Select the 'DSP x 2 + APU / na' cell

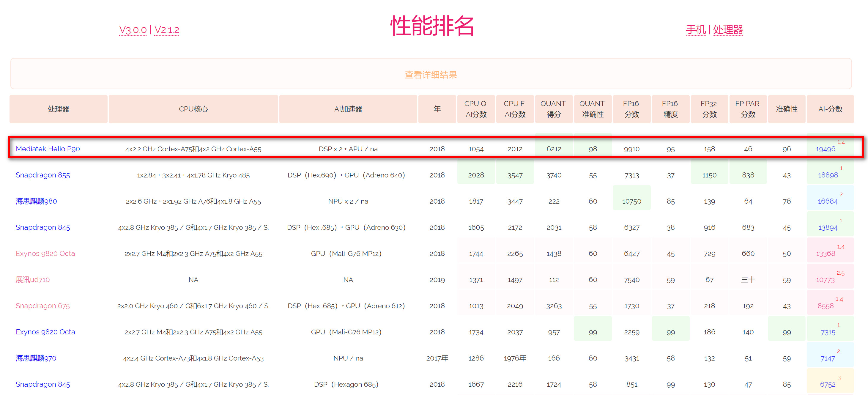coord(348,149)
